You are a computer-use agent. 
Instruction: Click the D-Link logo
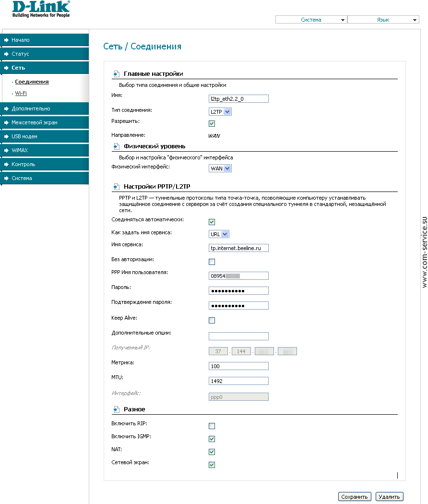coord(41,9)
